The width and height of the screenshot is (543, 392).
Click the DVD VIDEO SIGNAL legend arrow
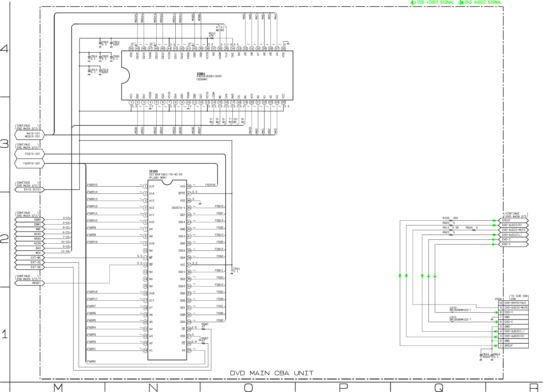click(x=413, y=2)
